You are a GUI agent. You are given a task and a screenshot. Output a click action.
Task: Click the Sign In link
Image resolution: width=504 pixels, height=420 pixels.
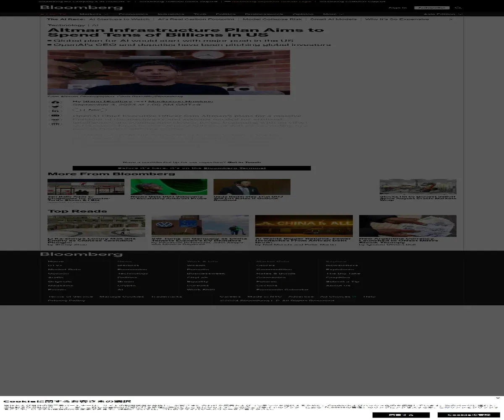click(x=397, y=8)
